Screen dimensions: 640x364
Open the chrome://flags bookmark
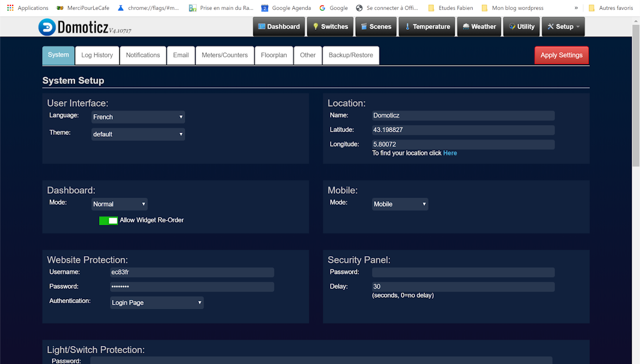[148, 8]
